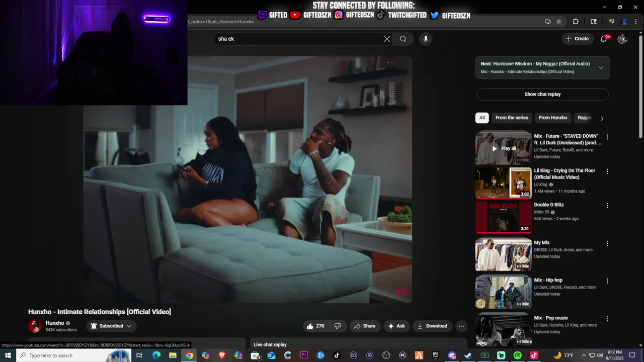This screenshot has height=362, width=644.
Task: Bookmark this page with the star icon
Action: 558,22
